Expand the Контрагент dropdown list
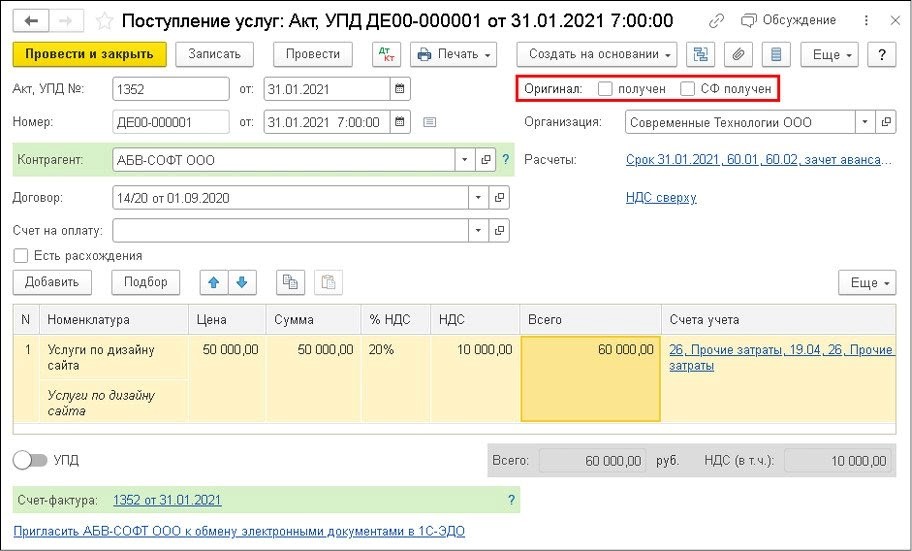Image resolution: width=912 pixels, height=551 pixels. coord(463,160)
